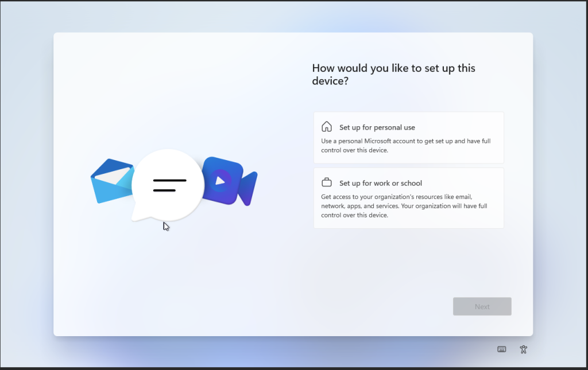Choose Set up for personal use option
This screenshot has height=370, width=588.
click(409, 138)
